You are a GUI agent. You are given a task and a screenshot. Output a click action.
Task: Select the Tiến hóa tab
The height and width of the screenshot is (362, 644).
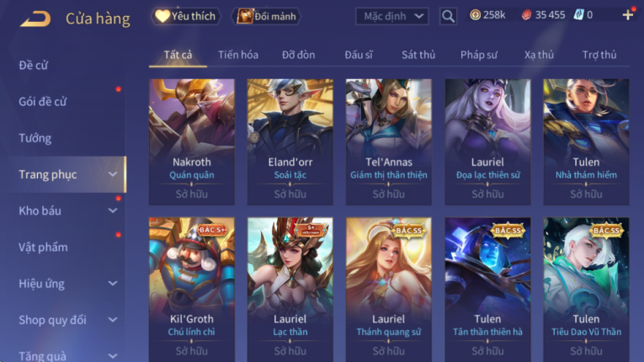[x=237, y=55]
